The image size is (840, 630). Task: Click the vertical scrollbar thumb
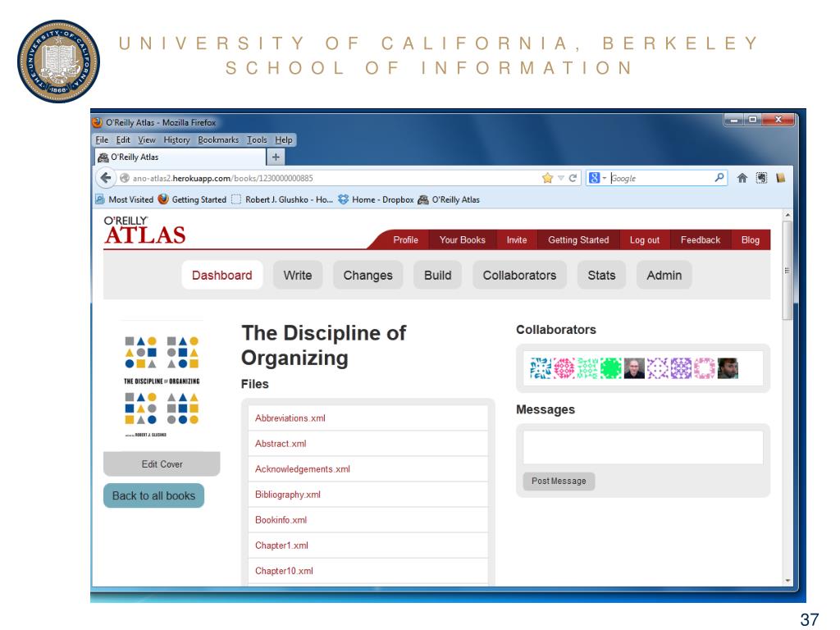[x=787, y=271]
